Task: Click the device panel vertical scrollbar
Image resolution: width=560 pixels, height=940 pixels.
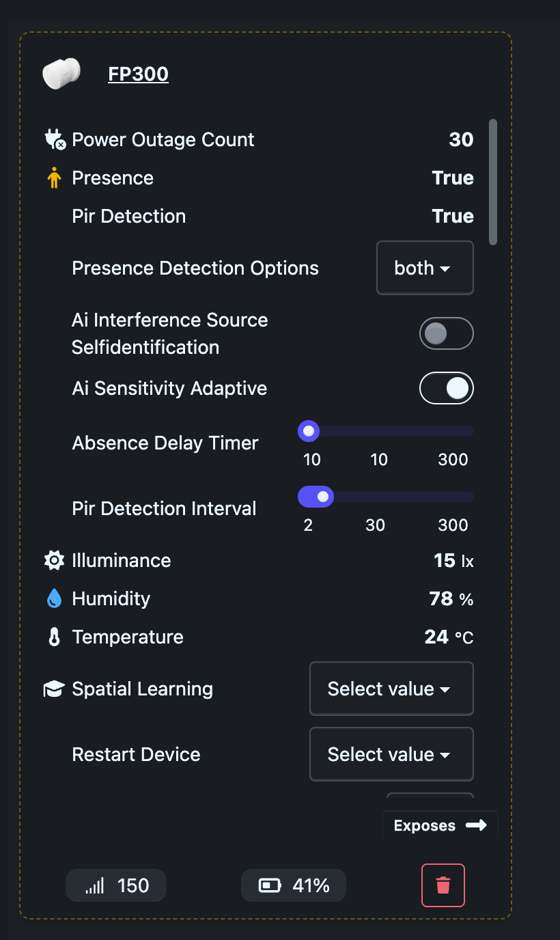Action: 493,182
